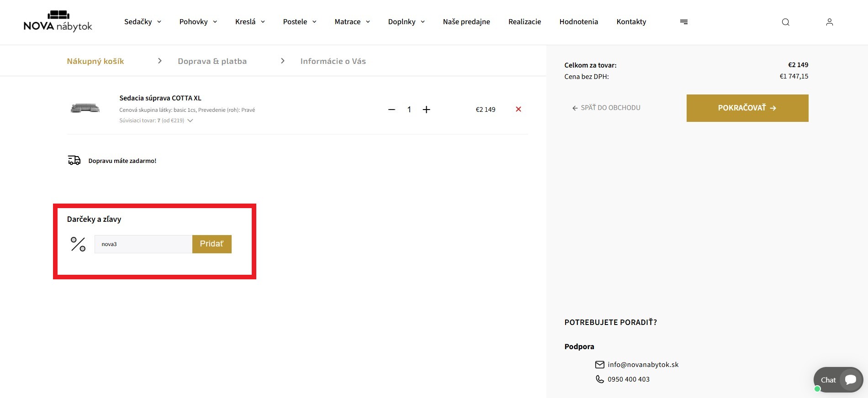Click the Pridať coupon button
Screen dimensions: 868x398
tap(212, 244)
